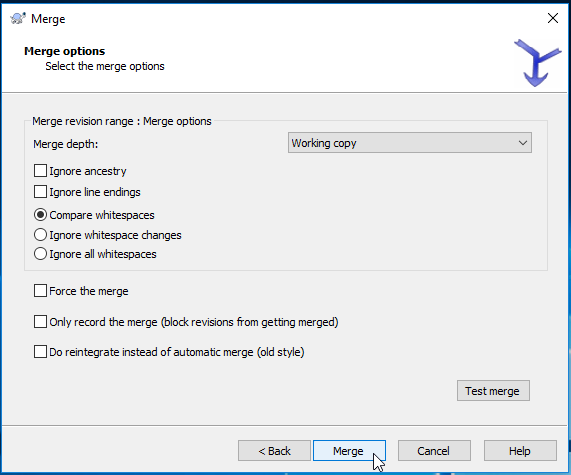The image size is (571, 475).
Task: Click the bold Merge options heading
Action: [64, 51]
